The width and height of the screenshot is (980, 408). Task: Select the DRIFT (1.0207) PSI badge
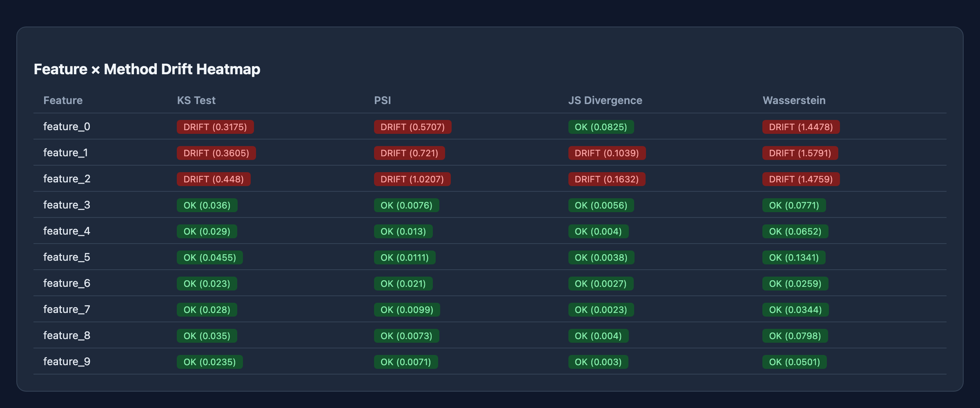pos(412,179)
